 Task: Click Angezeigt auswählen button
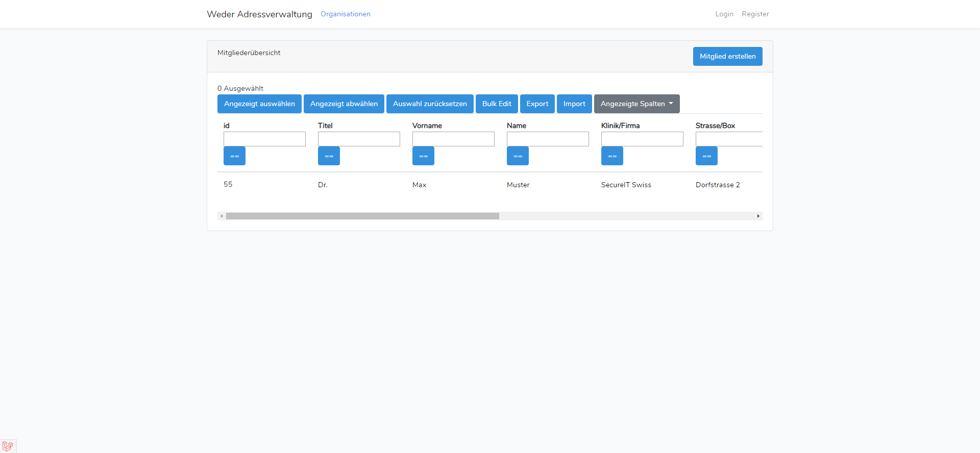259,104
